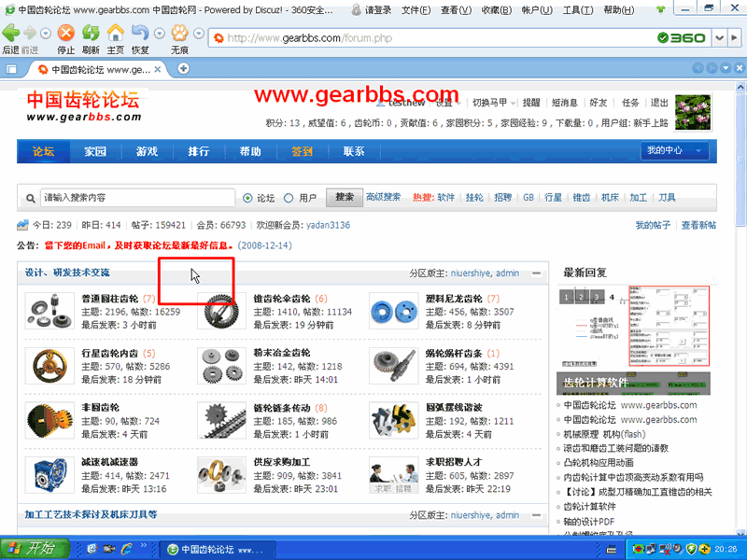This screenshot has height=560, width=747.
Task: Open the 工具(T) menu
Action: point(578,9)
